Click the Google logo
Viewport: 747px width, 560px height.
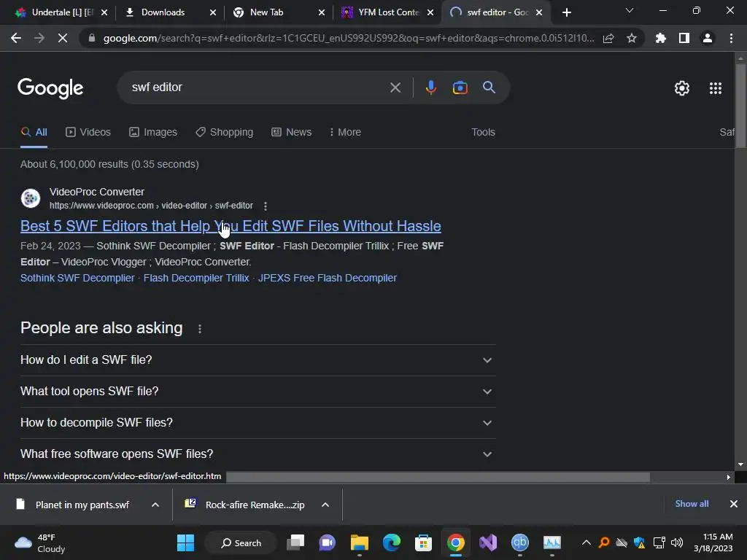50,88
